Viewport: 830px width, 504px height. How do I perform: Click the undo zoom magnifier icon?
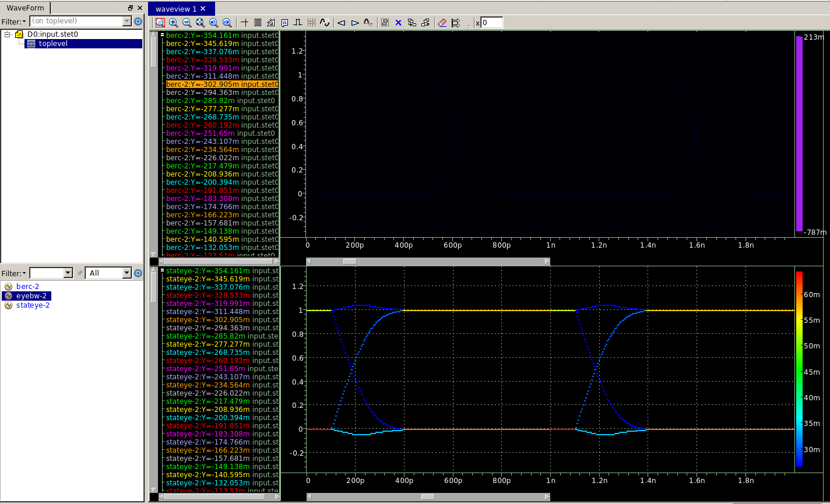213,23
